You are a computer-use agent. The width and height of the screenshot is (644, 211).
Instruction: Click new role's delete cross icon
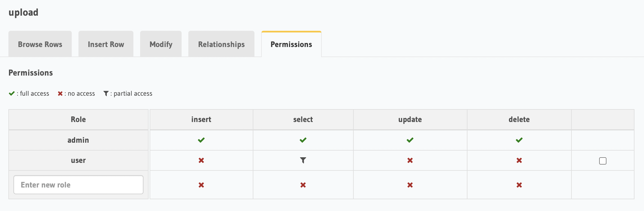tap(519, 185)
